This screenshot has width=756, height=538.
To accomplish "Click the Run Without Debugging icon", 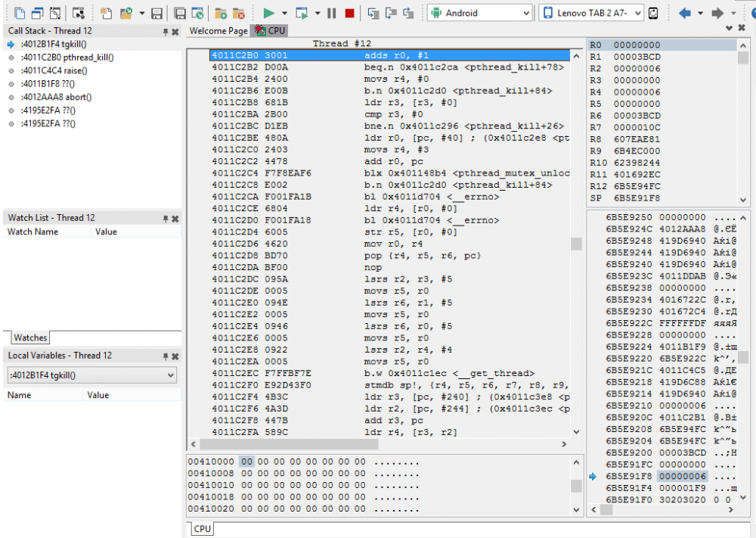I will point(302,13).
